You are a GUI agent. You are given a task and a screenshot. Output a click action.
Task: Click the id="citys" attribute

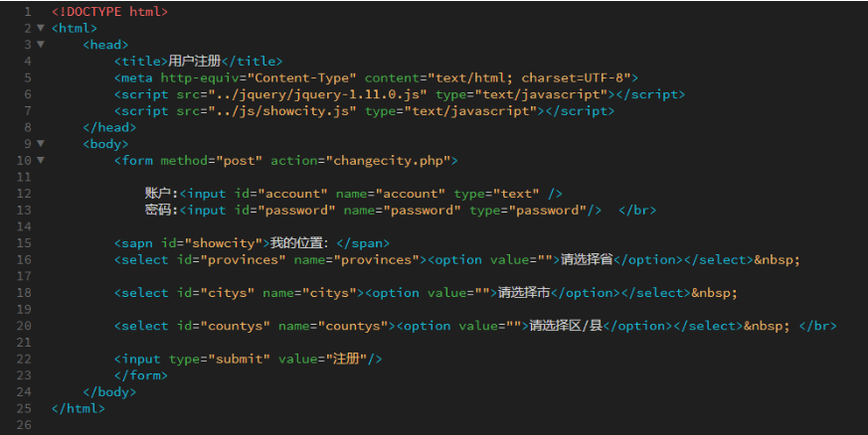coord(216,293)
